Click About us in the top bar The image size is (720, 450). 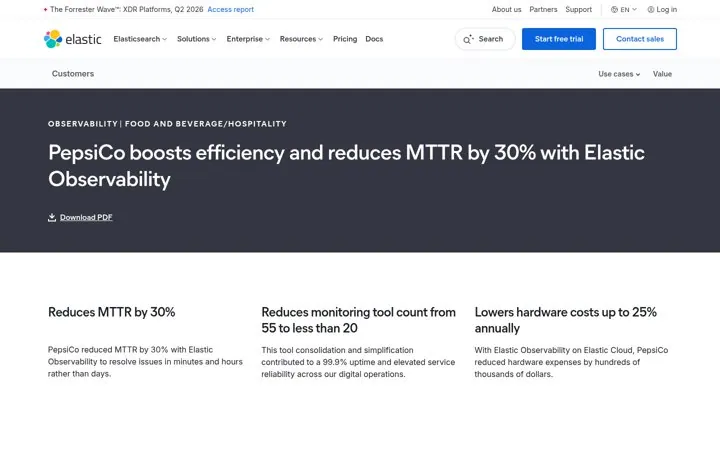pos(506,9)
